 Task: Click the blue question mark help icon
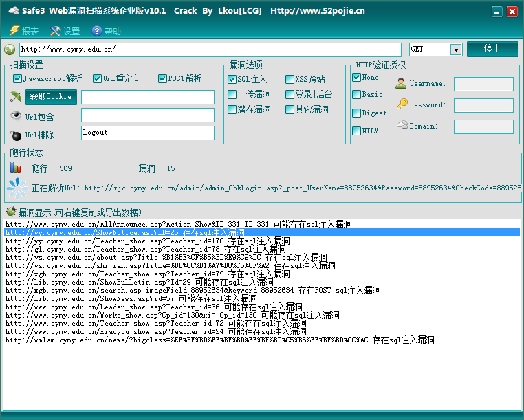pyautogui.click(x=96, y=31)
